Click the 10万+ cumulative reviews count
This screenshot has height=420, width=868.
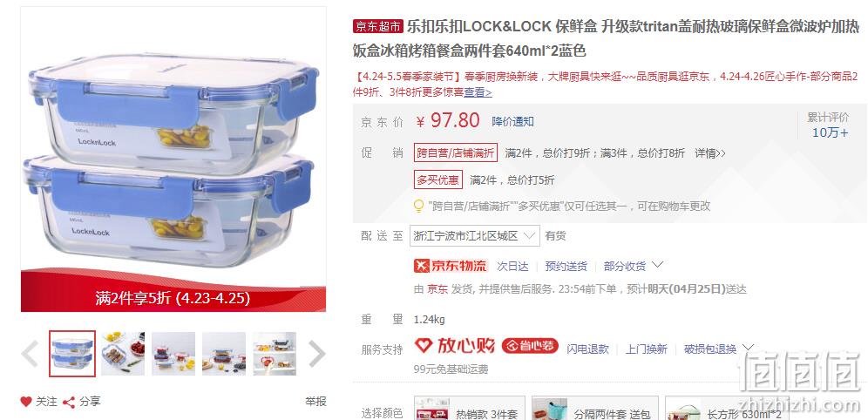click(830, 132)
